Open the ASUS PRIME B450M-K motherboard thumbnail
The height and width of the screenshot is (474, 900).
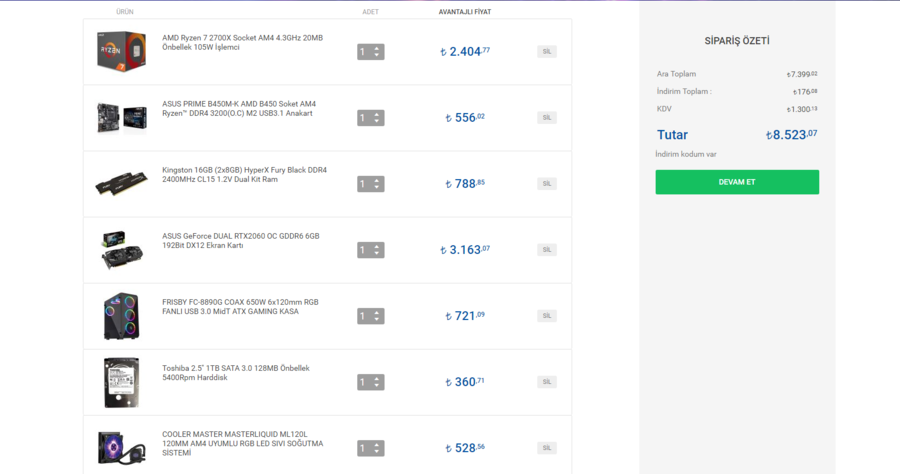point(121,118)
